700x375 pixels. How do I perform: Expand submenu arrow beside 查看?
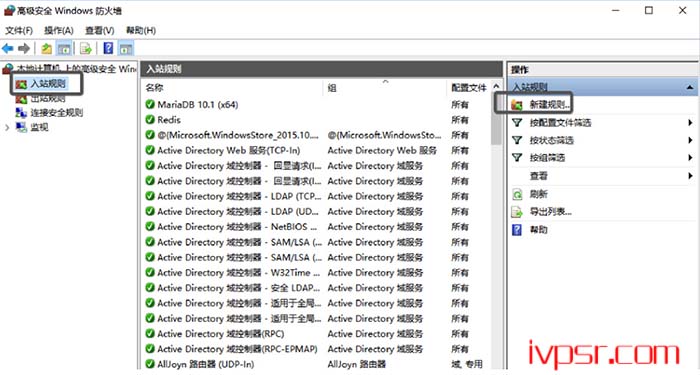[x=690, y=176]
